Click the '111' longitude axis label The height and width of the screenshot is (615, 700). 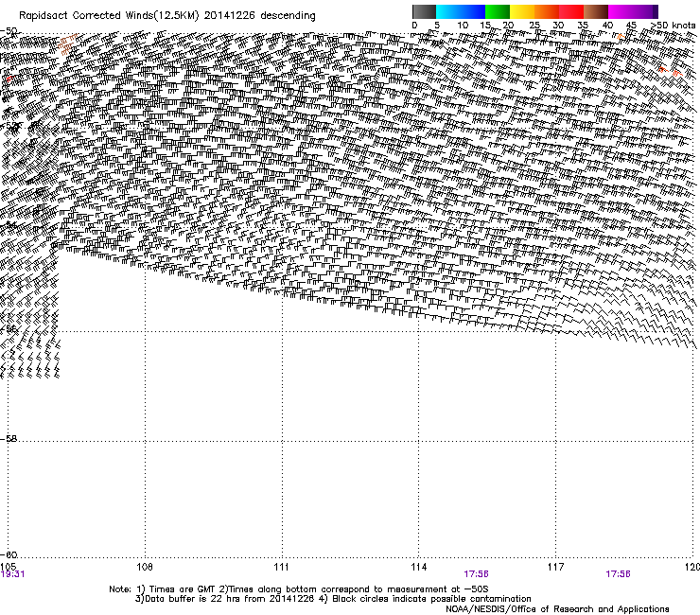click(x=281, y=567)
